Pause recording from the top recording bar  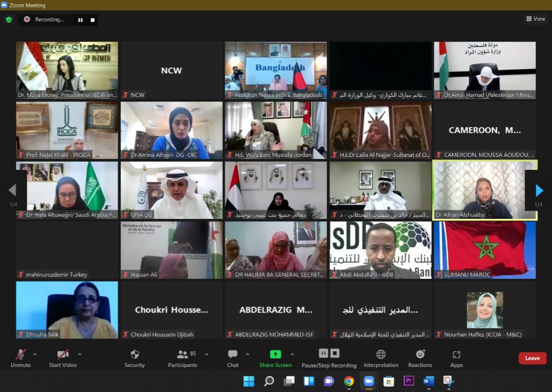[81, 20]
